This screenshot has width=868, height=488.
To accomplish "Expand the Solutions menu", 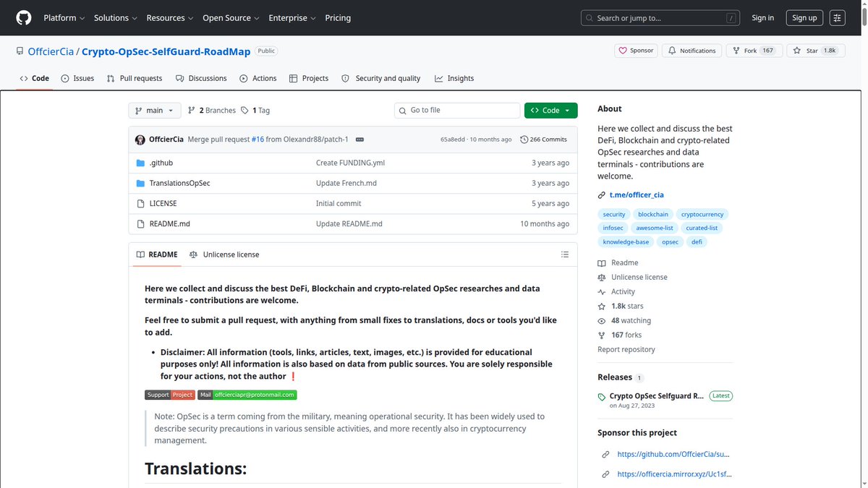I will point(115,18).
